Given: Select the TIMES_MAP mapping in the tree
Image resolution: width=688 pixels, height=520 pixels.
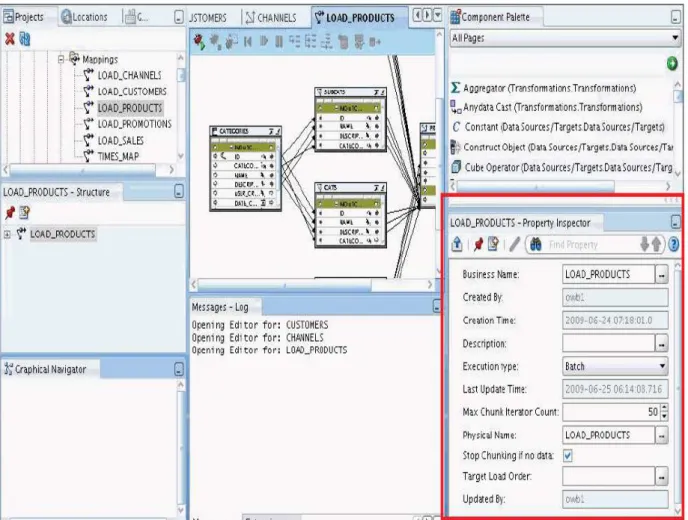Looking at the screenshot, I should 118,156.
